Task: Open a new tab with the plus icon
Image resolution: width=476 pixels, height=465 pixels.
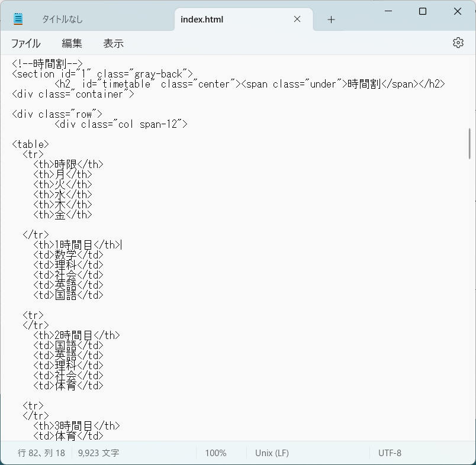Action: pyautogui.click(x=330, y=19)
